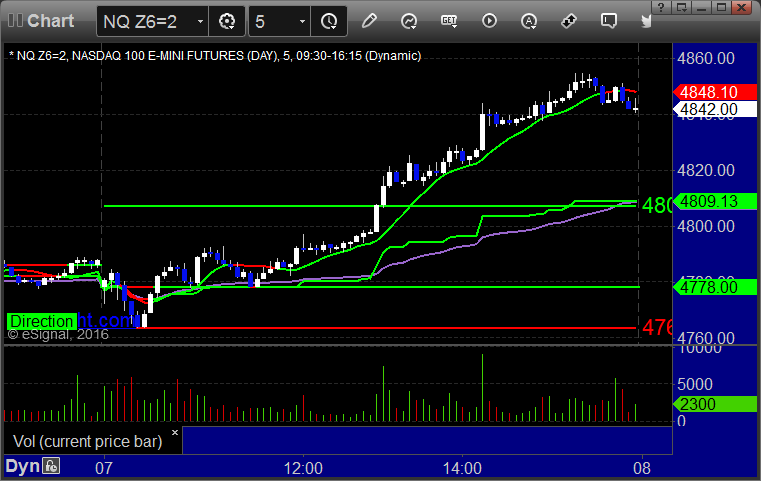Click the 5000 volume axis label

pos(695,384)
